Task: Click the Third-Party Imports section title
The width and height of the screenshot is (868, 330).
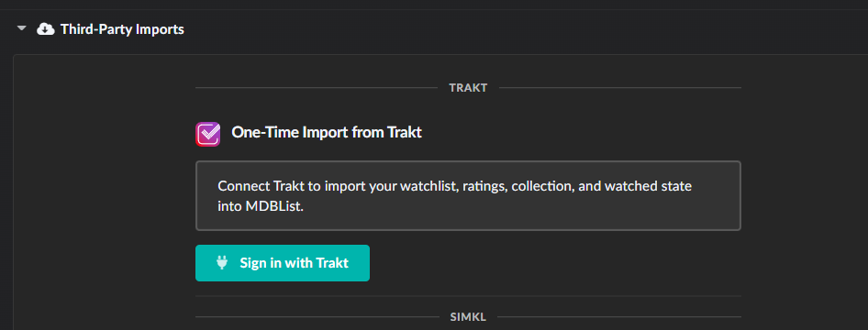Action: coord(122,28)
